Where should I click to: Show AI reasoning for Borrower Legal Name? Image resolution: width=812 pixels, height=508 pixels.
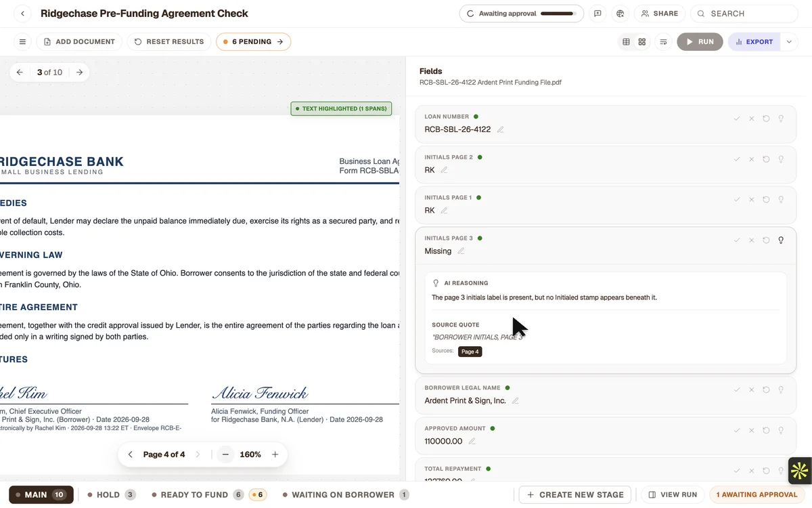781,390
